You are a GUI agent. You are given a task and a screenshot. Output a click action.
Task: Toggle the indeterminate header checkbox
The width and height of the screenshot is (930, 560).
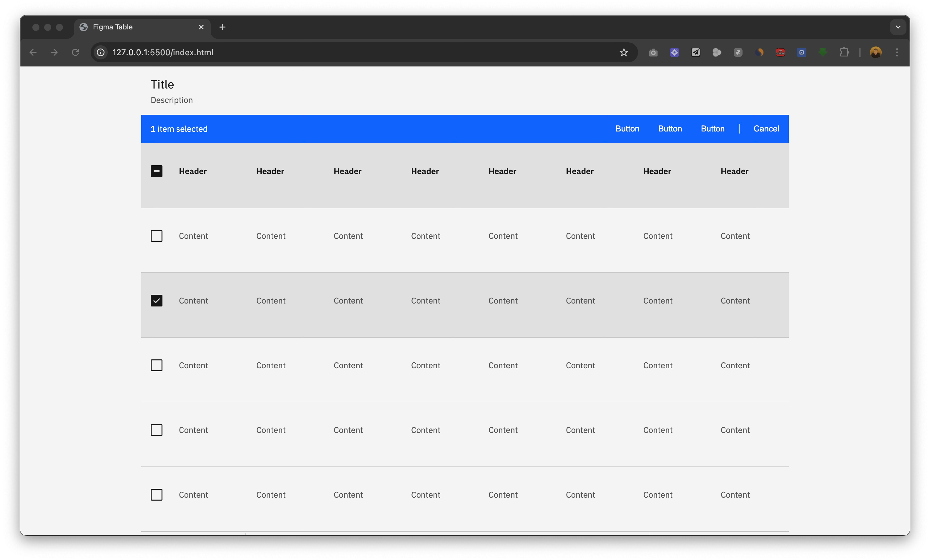[156, 171]
